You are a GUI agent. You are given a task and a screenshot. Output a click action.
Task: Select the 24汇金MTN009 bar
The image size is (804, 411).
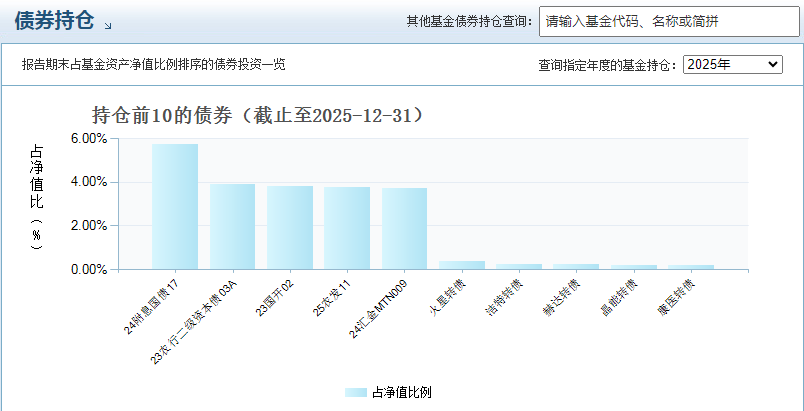(x=405, y=229)
